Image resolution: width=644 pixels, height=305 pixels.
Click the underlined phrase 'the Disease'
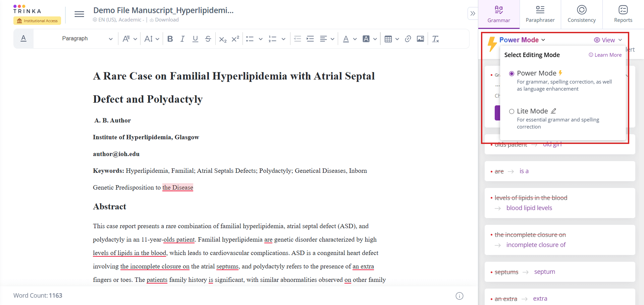(178, 188)
